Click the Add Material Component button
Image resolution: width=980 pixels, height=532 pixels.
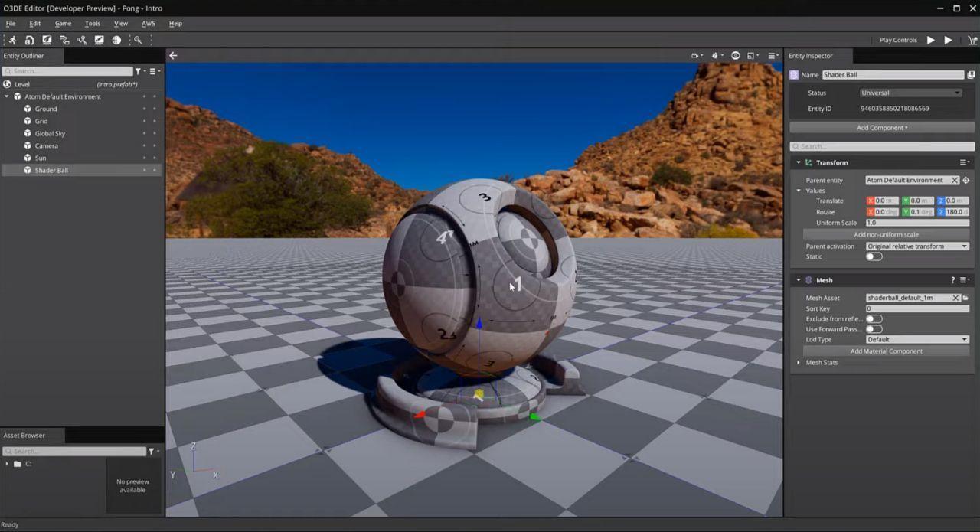(886, 351)
